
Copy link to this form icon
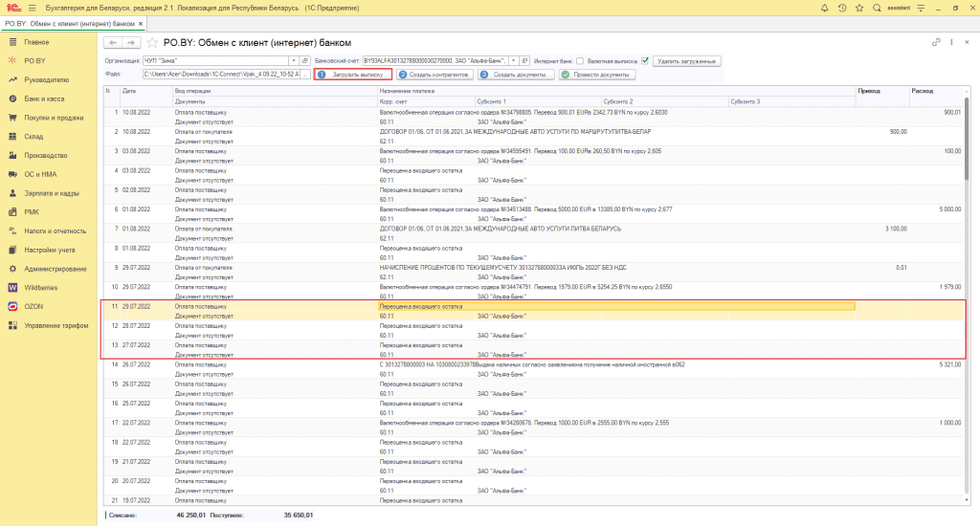[936, 43]
